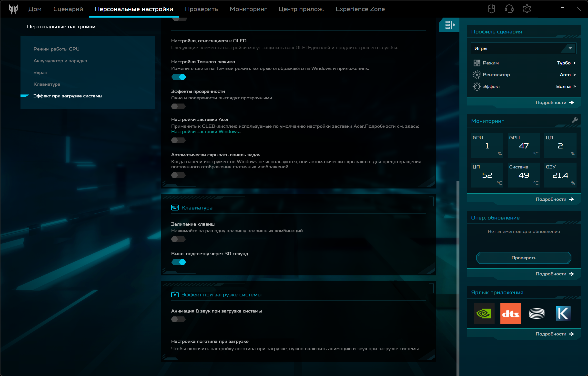Screen dimensions: 588x376
Task: Disable the Dark mode settings toggle
Action: 179,77
